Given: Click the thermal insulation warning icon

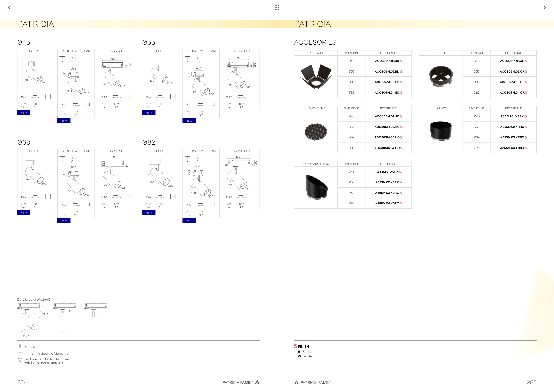Looking at the screenshot, I should [x=20, y=360].
